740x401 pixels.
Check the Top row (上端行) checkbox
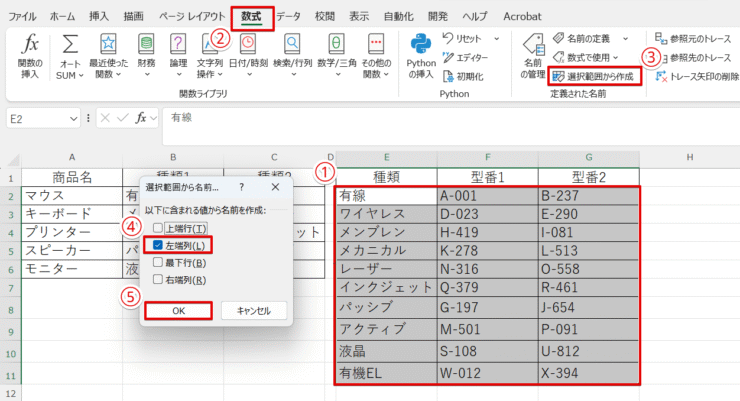click(x=158, y=228)
